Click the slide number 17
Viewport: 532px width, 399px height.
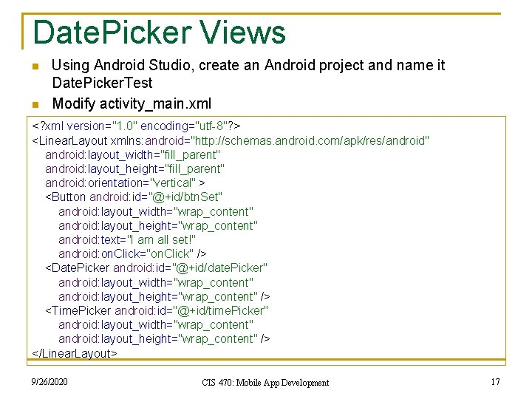coord(495,382)
